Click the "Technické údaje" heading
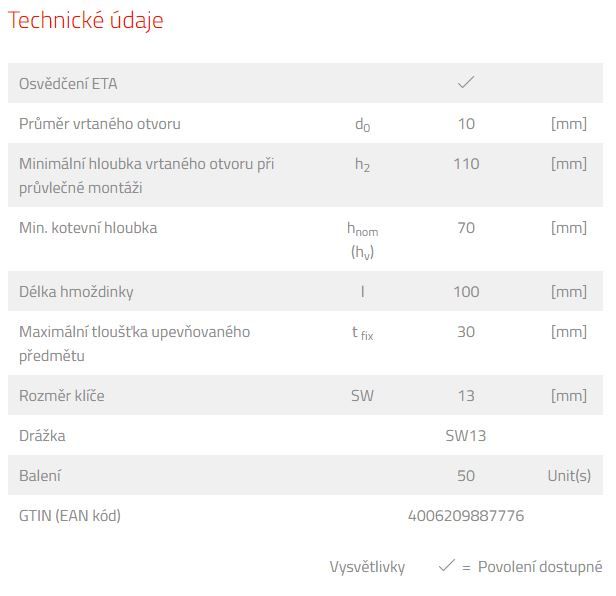This screenshot has height=596, width=616. pos(86,21)
